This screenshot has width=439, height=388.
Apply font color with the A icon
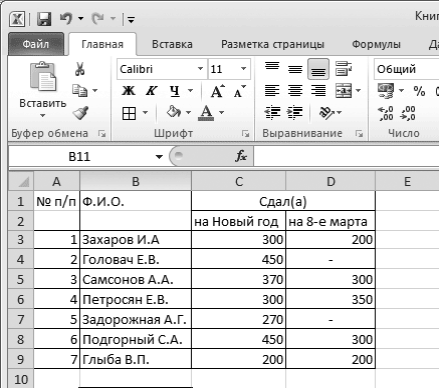click(x=206, y=113)
